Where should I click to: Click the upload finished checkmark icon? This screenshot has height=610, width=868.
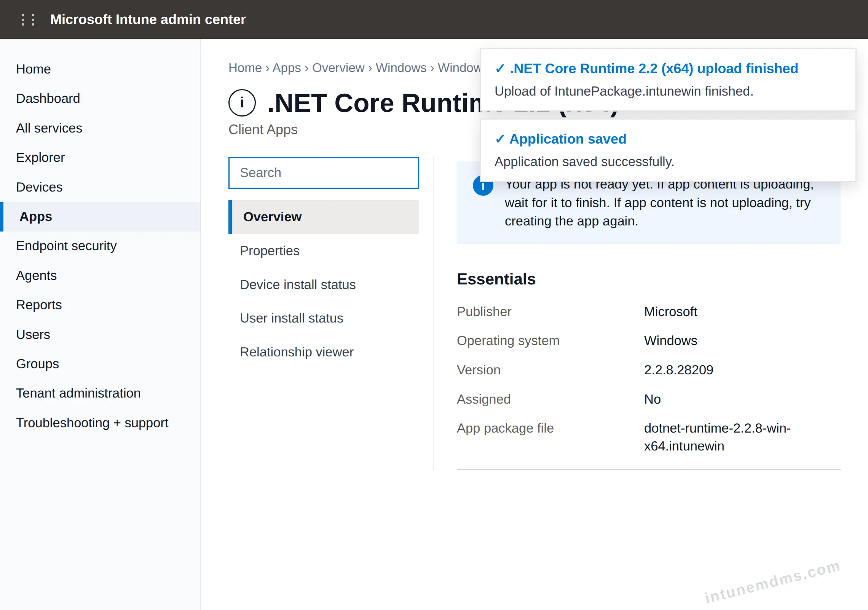(500, 69)
